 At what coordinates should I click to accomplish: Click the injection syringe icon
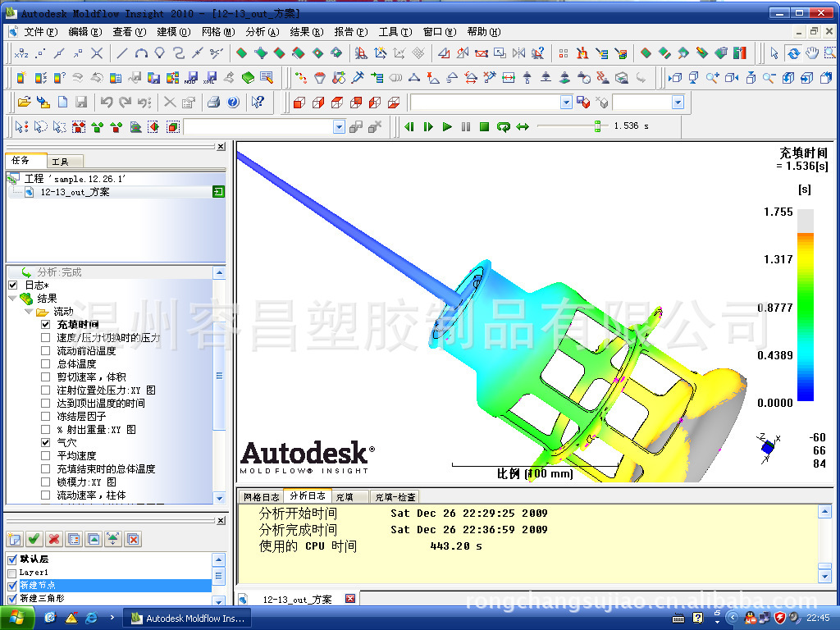pyautogui.click(x=358, y=78)
